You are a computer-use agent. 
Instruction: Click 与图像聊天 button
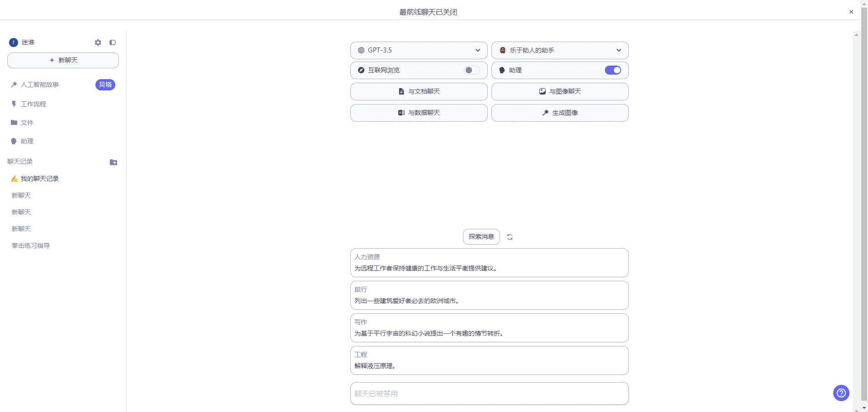pos(560,91)
